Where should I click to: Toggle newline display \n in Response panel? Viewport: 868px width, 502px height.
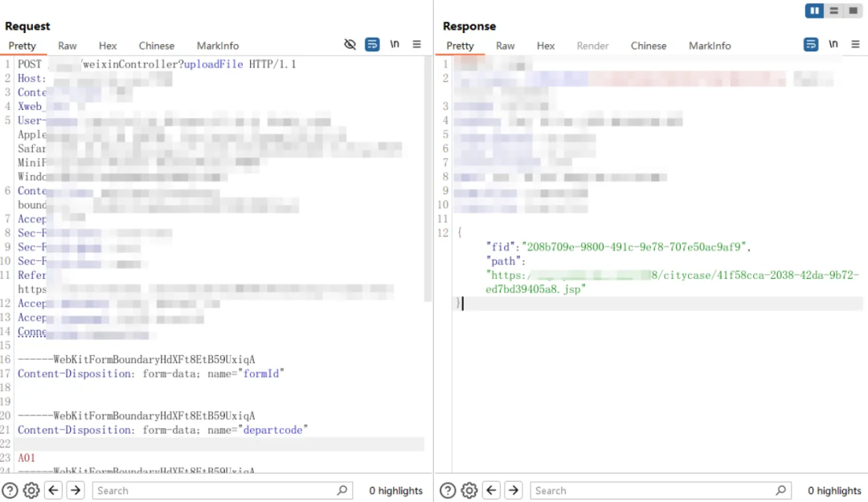click(x=833, y=45)
